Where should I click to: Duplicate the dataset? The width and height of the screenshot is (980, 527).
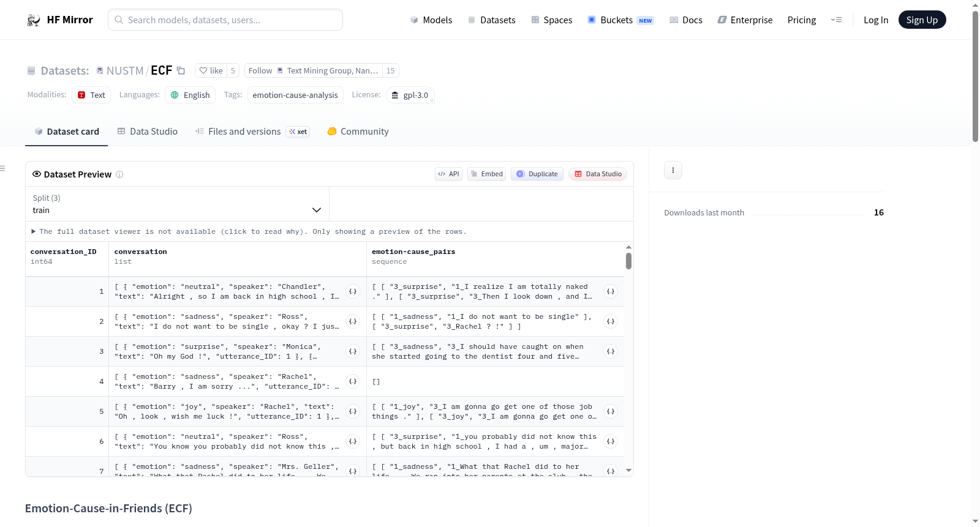click(537, 174)
